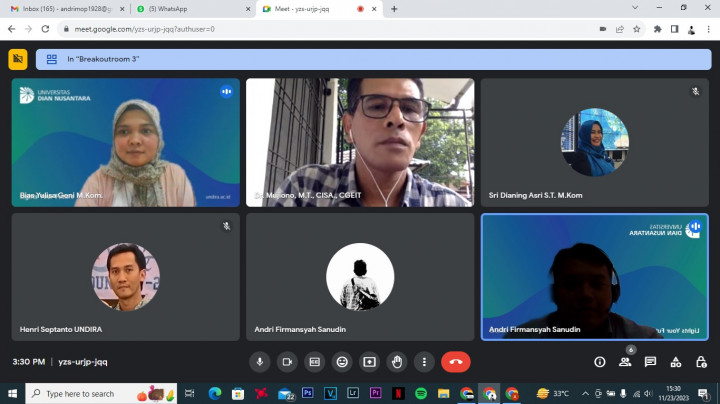Open the host controls lock icon

tap(701, 361)
